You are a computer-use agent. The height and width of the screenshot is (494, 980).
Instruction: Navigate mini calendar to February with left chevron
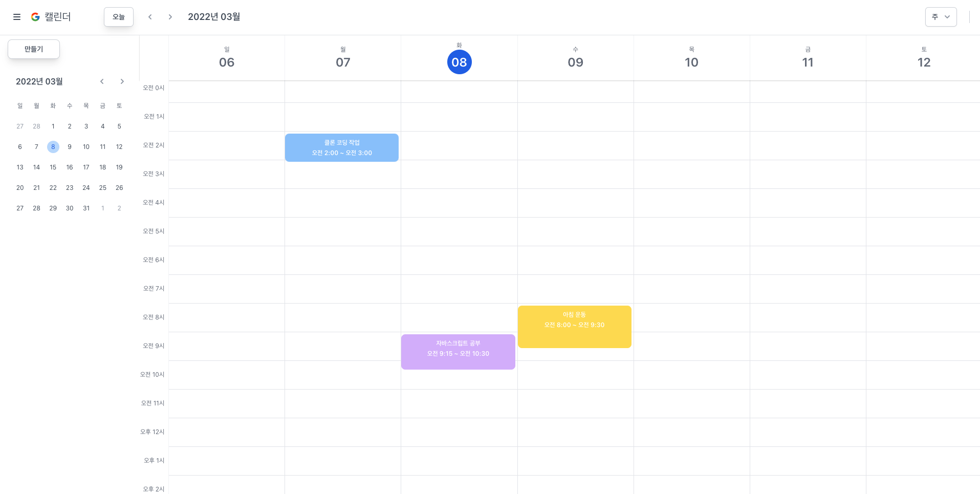click(x=102, y=81)
